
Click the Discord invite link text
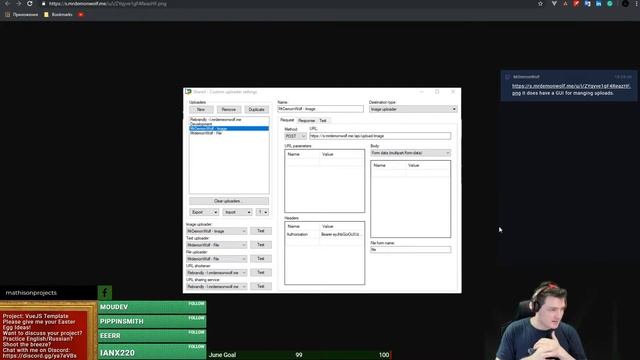coord(40,356)
